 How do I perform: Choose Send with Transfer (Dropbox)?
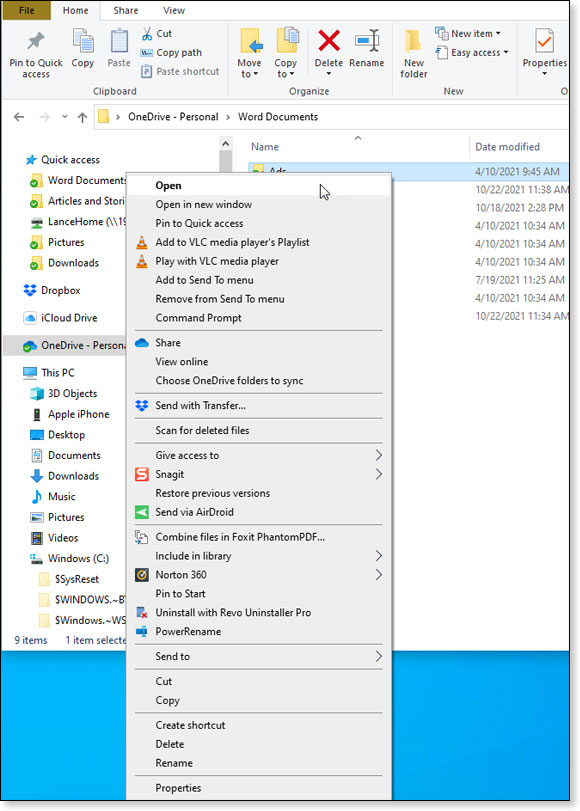259,406
